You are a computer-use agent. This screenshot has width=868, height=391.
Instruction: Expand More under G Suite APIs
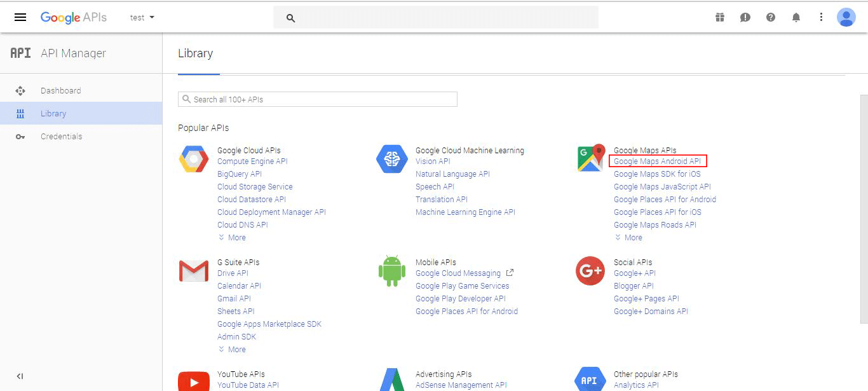click(232, 350)
